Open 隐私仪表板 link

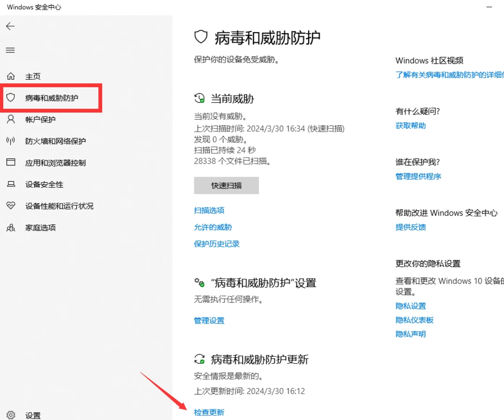coord(414,320)
